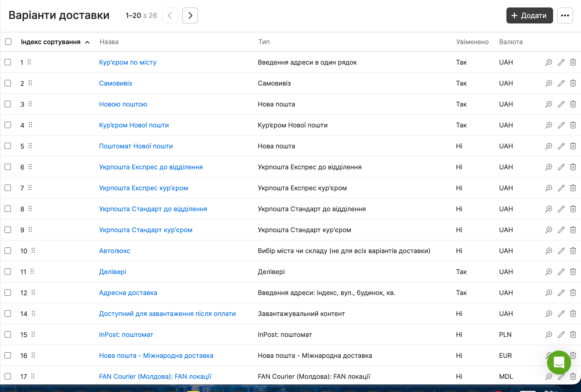Click the PLN currency cell
Image resolution: width=581 pixels, height=392 pixels.
pyautogui.click(x=505, y=334)
